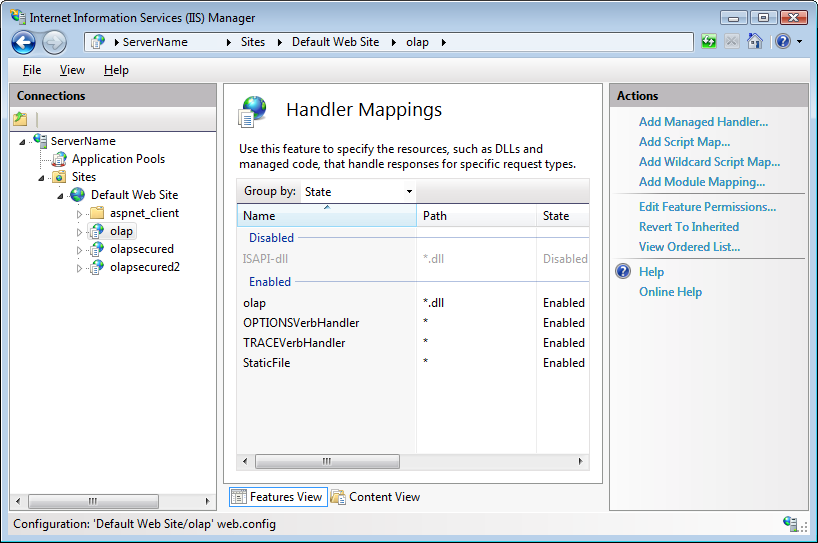Click the Back navigation arrow button
Image resolution: width=818 pixels, height=543 pixels.
24,42
